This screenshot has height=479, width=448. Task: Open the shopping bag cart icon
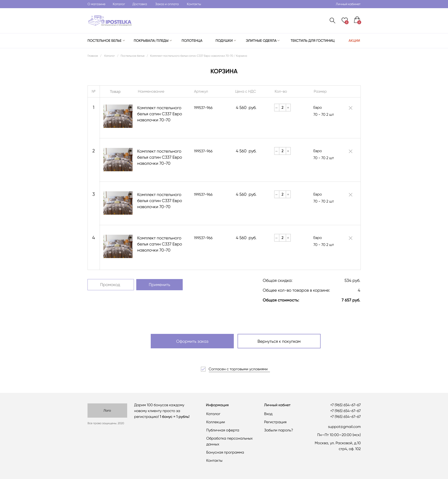point(357,20)
